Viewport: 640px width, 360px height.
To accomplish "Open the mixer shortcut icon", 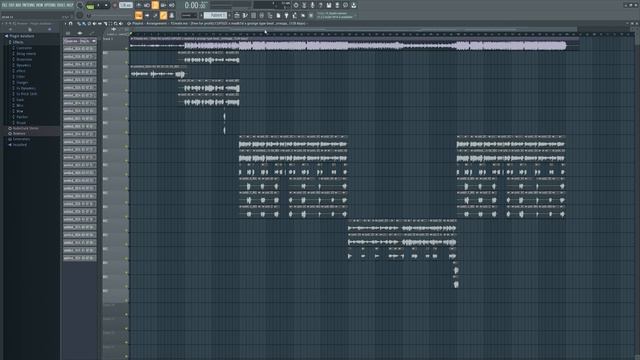I will [x=262, y=16].
